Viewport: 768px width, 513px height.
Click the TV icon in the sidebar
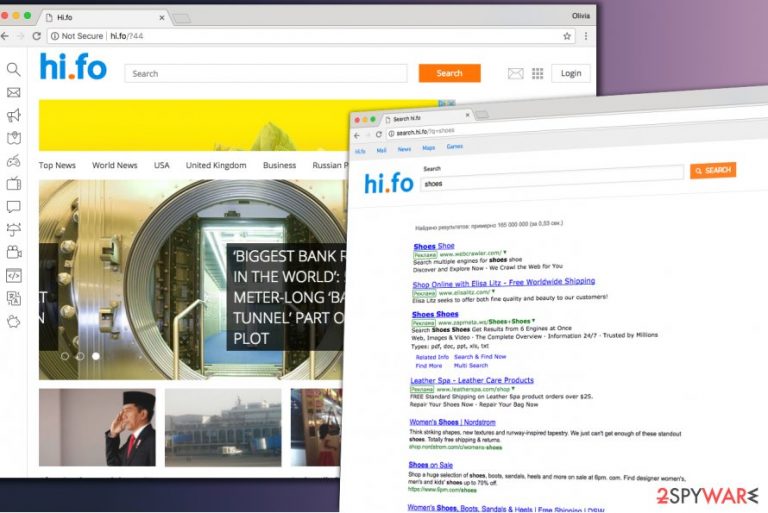[x=14, y=184]
